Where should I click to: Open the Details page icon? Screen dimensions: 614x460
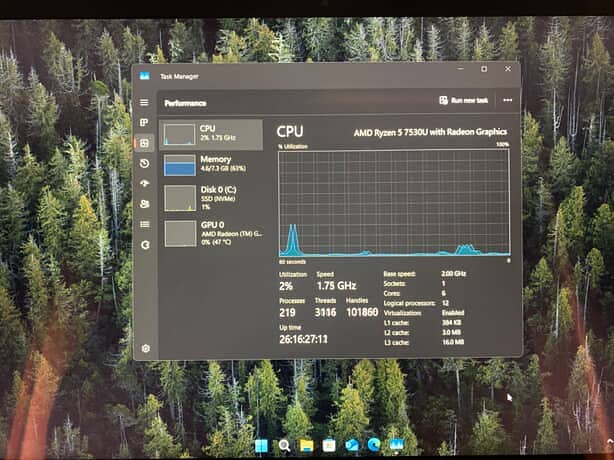(x=144, y=224)
